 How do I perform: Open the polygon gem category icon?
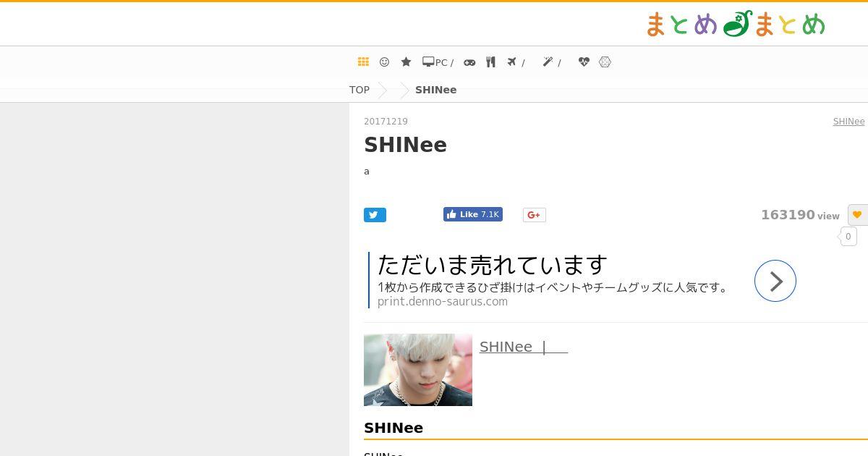click(x=605, y=62)
